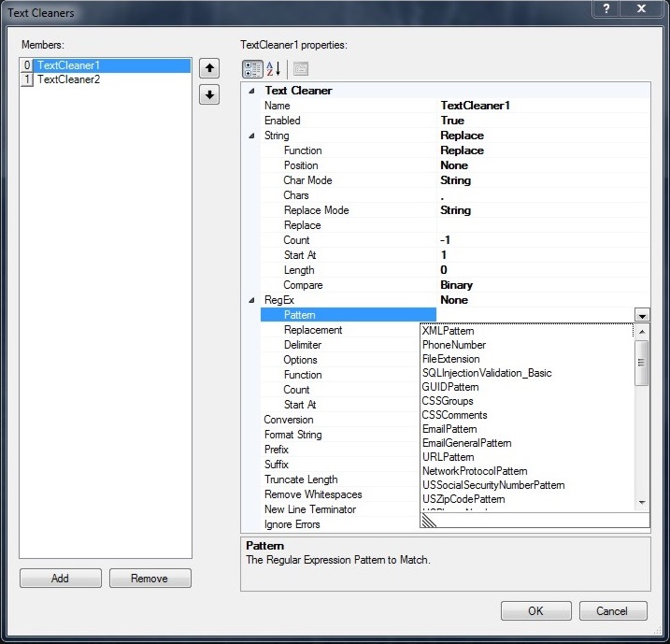
Task: Collapse the String property group
Action: (250, 136)
